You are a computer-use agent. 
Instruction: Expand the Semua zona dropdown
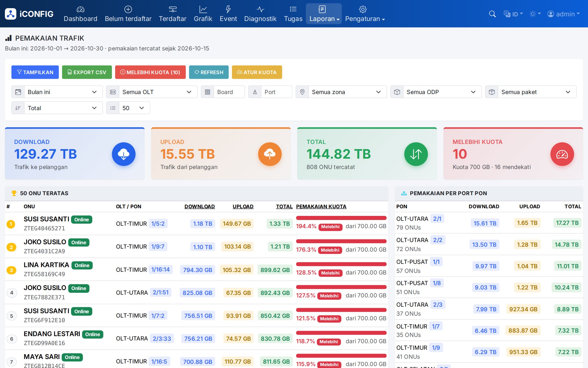[348, 92]
